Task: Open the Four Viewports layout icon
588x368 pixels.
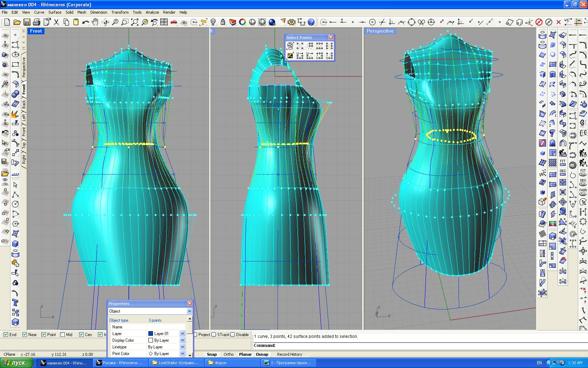Action: pyautogui.click(x=164, y=22)
